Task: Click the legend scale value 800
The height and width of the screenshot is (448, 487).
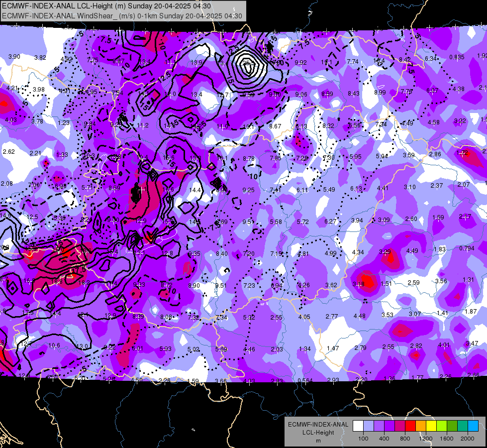Action: click(x=405, y=439)
